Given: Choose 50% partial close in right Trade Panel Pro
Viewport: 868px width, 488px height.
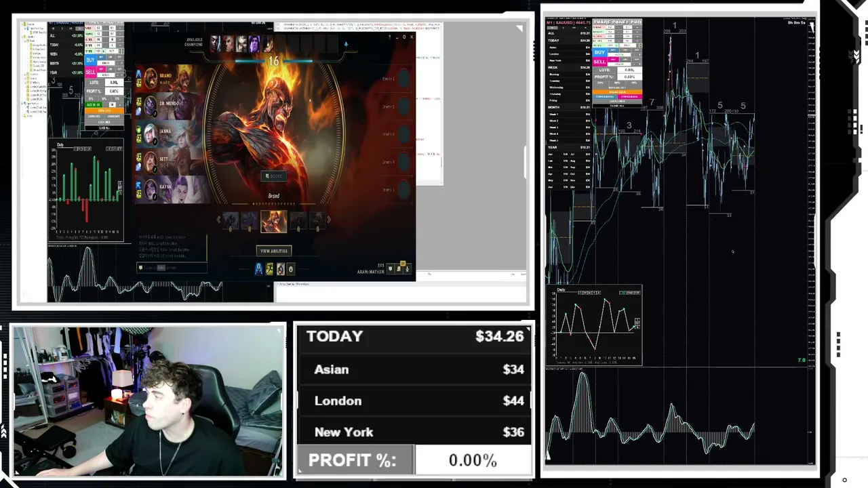Looking at the screenshot, I should (x=618, y=83).
